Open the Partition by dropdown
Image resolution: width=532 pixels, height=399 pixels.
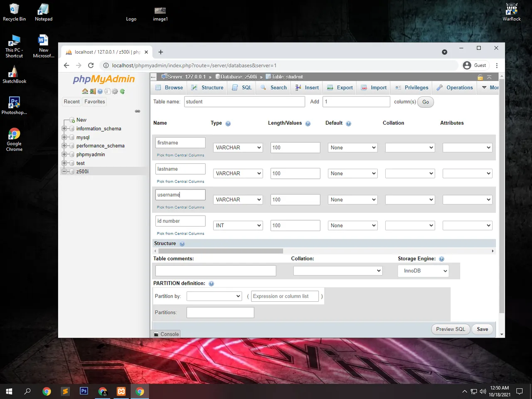tap(214, 296)
